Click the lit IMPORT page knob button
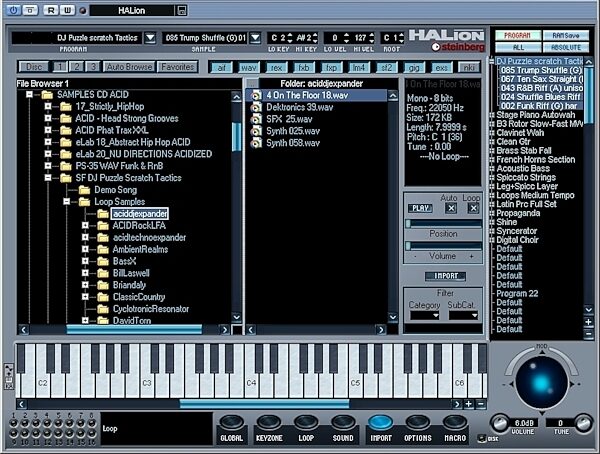This screenshot has width=600, height=454. (x=380, y=423)
